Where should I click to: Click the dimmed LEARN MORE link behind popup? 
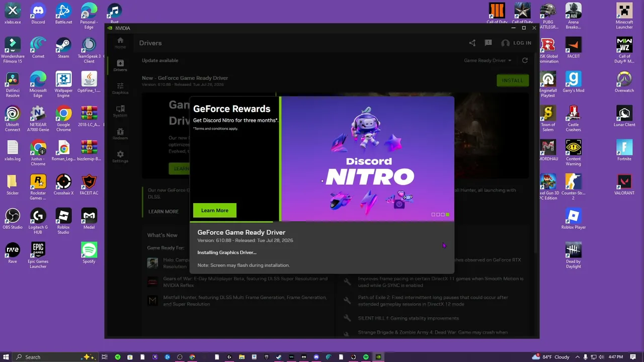164,212
